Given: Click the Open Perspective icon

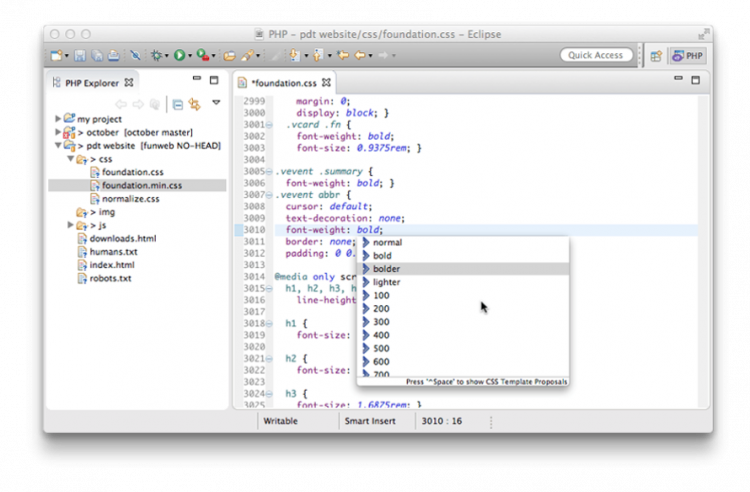Looking at the screenshot, I should 657,56.
